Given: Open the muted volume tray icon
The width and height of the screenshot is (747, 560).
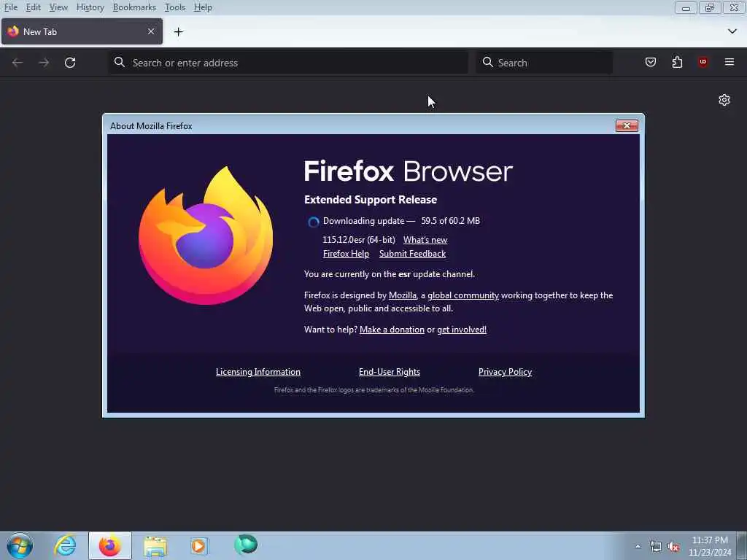Looking at the screenshot, I should click(673, 547).
